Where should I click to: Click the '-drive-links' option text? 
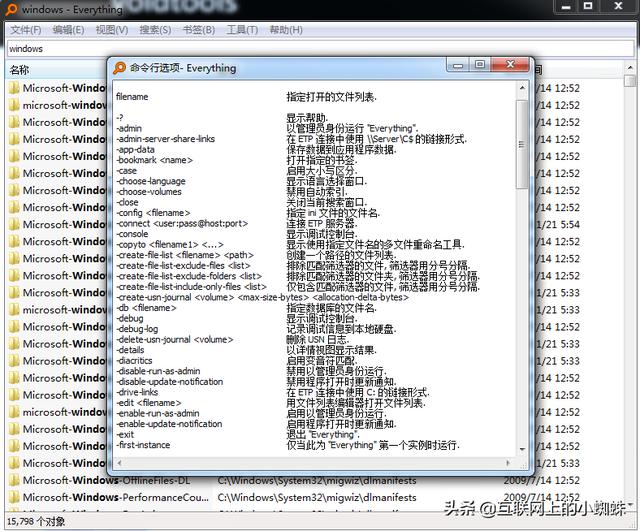[138, 392]
